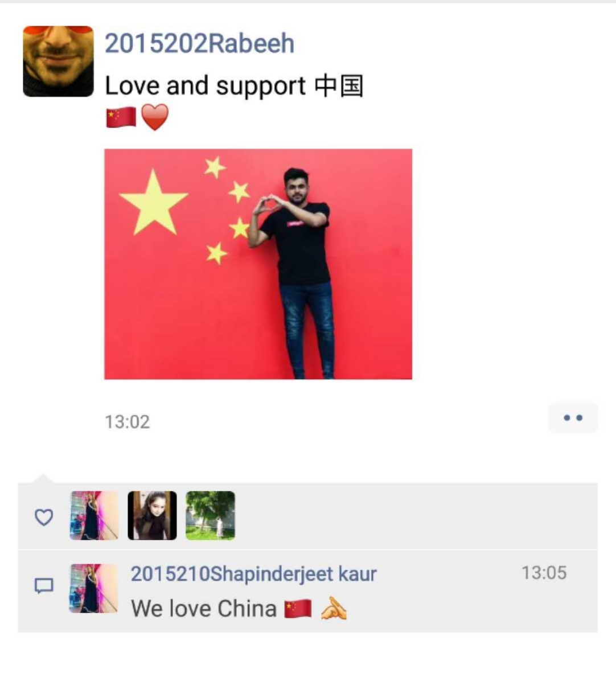The image size is (616, 681).
Task: Tap the flag emoji in the comment
Action: 298,609
